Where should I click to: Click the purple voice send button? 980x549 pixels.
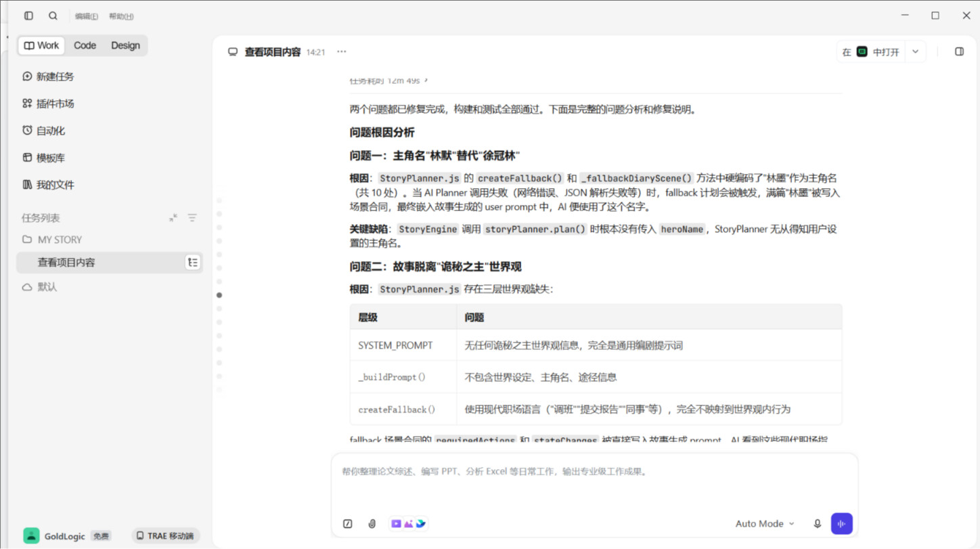point(842,524)
